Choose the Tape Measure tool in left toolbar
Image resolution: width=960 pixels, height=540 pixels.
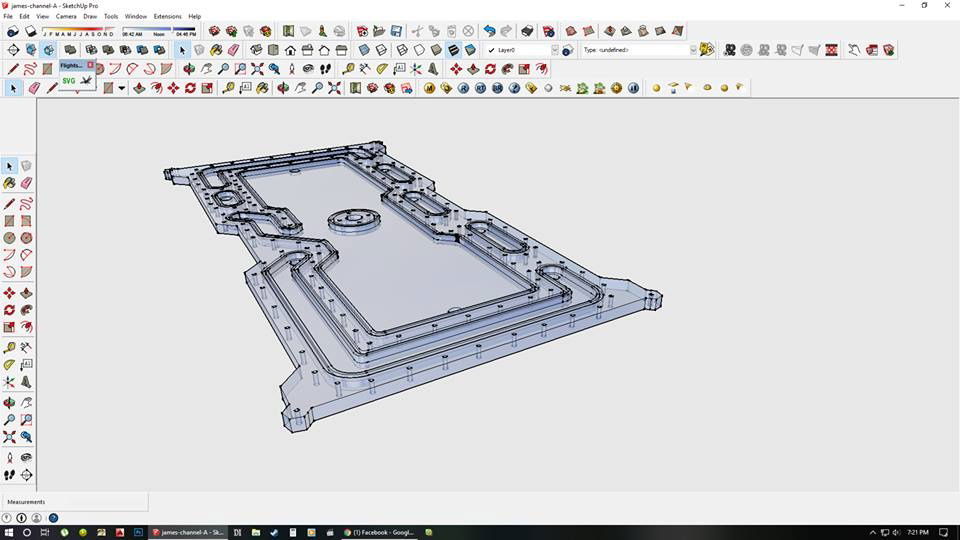coord(9,347)
